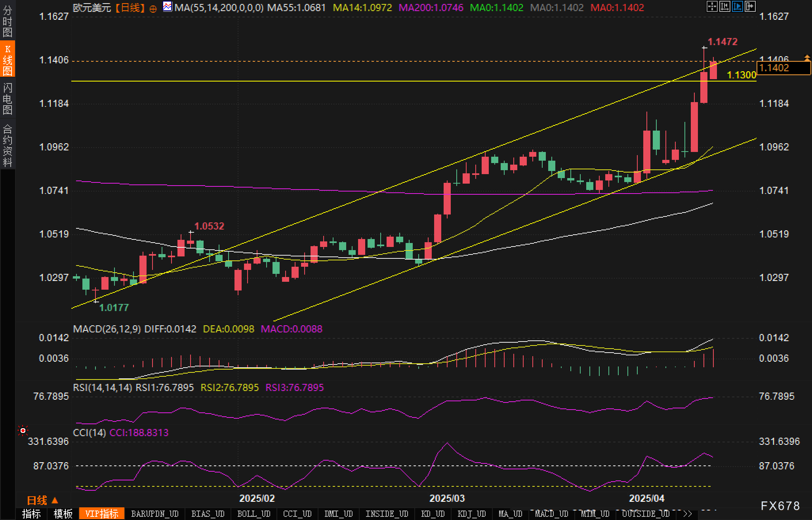Expand more indicators with the >> arrow
Screen dimensions: 812x520
coord(688,514)
